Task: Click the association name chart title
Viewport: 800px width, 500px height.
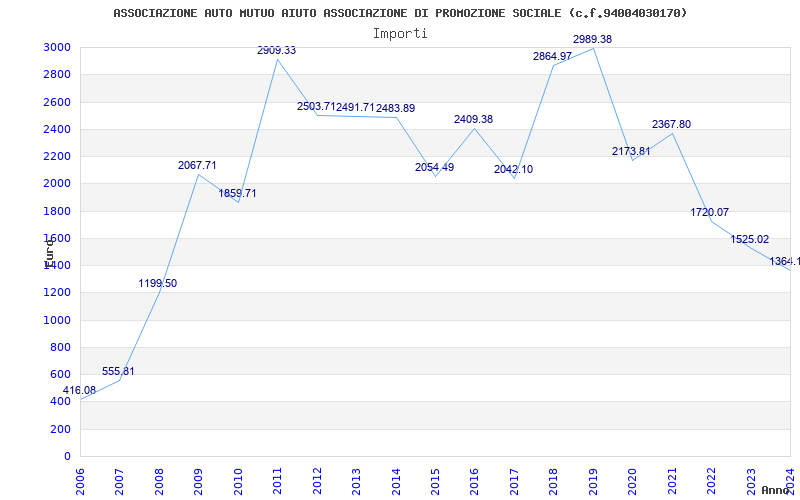Action: (400, 13)
